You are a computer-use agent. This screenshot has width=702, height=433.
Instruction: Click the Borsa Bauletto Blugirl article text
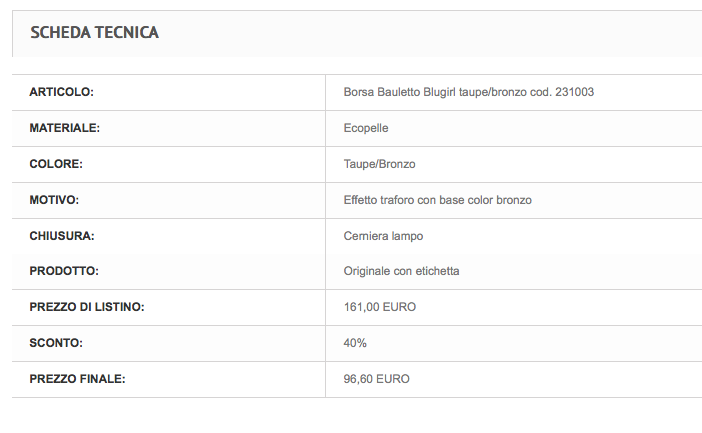point(469,92)
